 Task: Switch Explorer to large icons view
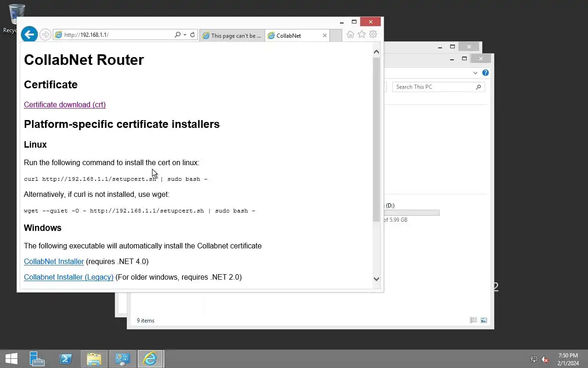click(x=484, y=320)
